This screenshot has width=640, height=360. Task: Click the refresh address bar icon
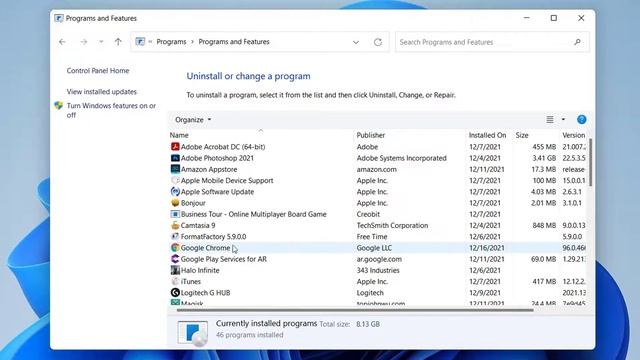[x=378, y=42]
